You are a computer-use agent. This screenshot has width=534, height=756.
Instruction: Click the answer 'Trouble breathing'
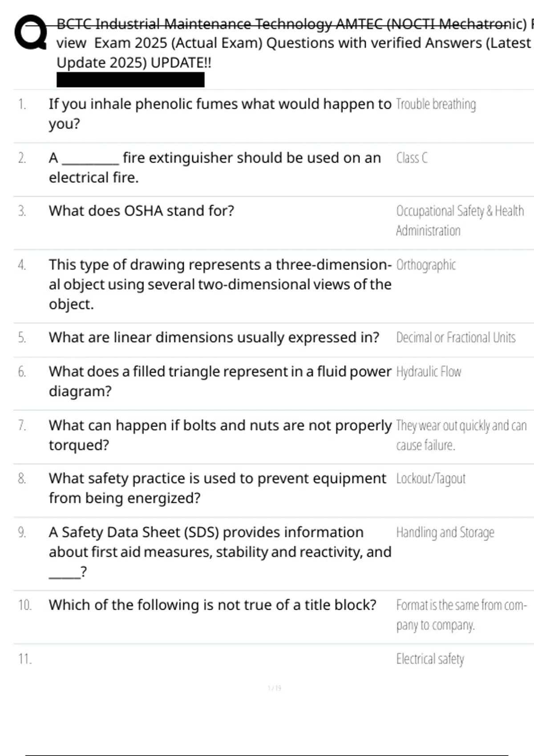436,105
